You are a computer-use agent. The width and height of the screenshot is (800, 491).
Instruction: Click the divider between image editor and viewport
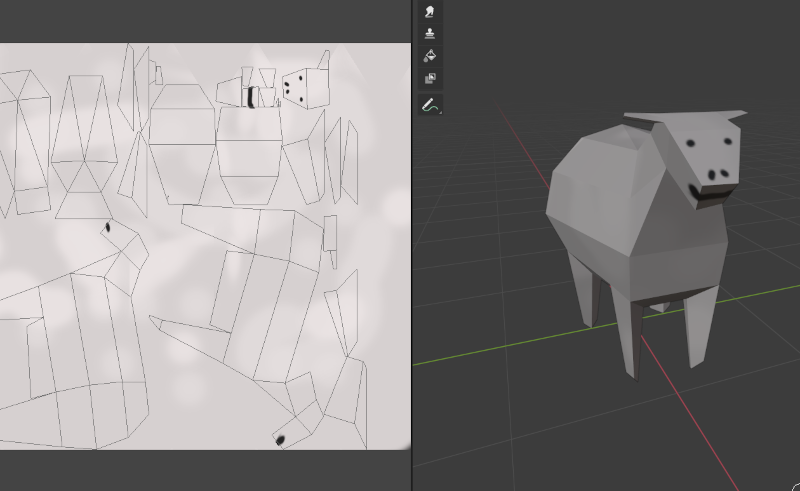click(412, 250)
